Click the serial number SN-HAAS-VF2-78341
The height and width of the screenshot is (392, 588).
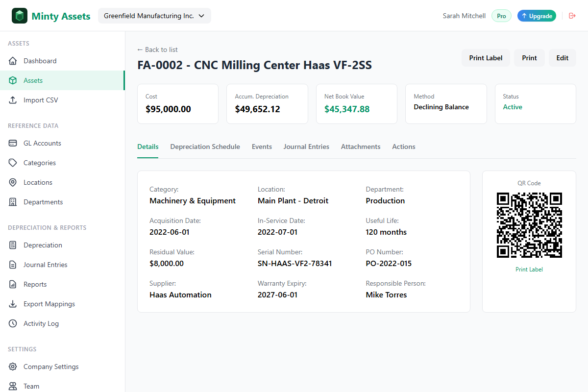tap(295, 263)
